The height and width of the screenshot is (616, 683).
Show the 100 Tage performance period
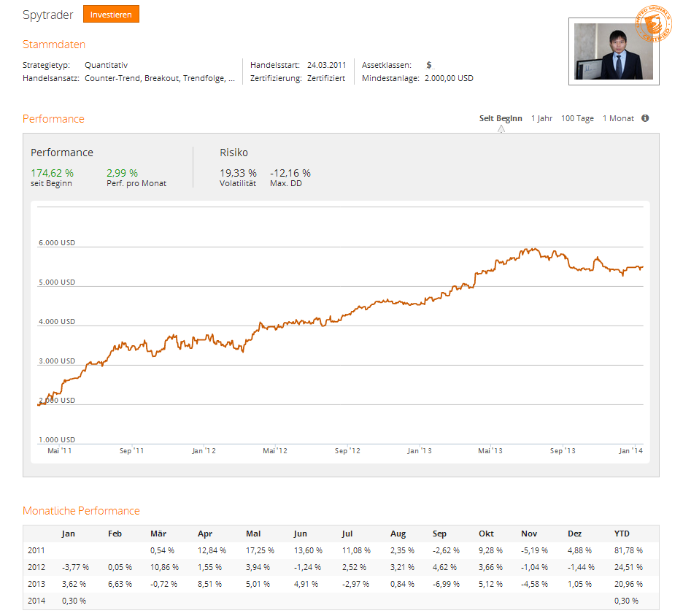[x=577, y=118]
